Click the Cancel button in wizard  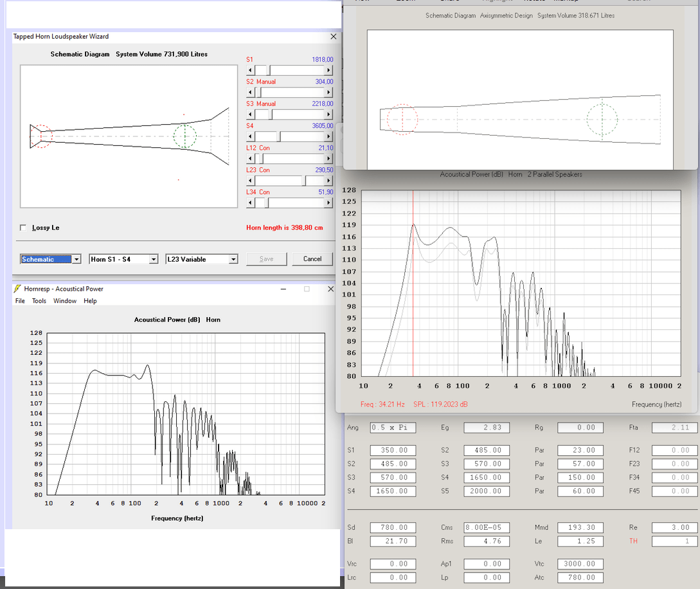[312, 259]
